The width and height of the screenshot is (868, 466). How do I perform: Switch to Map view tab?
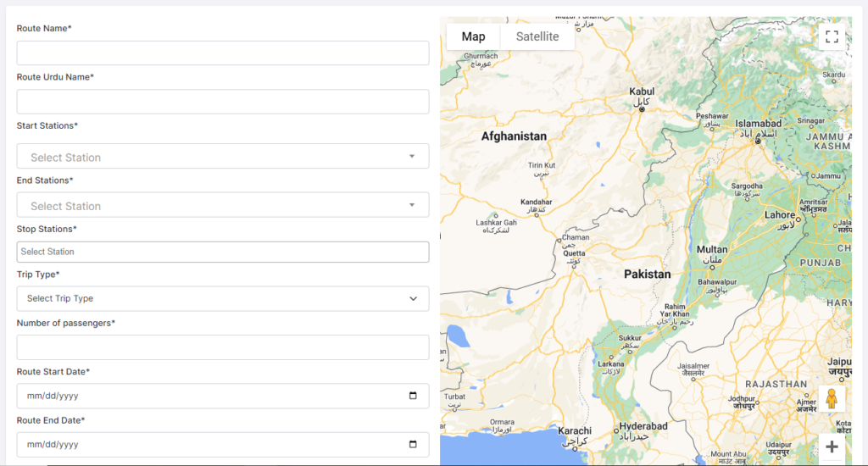pyautogui.click(x=473, y=36)
